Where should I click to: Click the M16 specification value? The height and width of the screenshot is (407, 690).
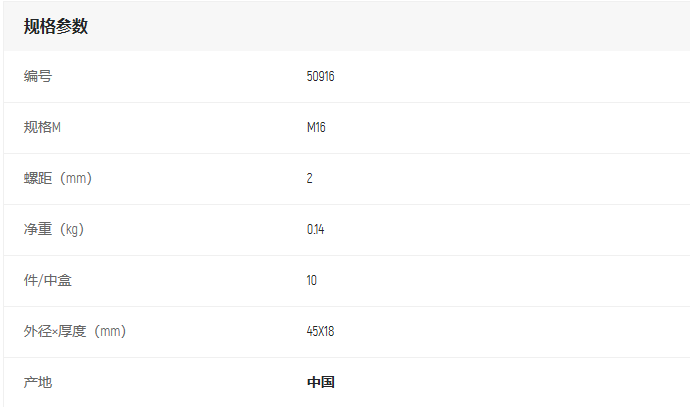coord(316,127)
